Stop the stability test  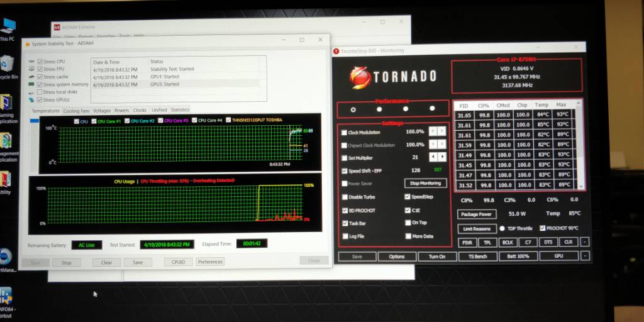(67, 263)
